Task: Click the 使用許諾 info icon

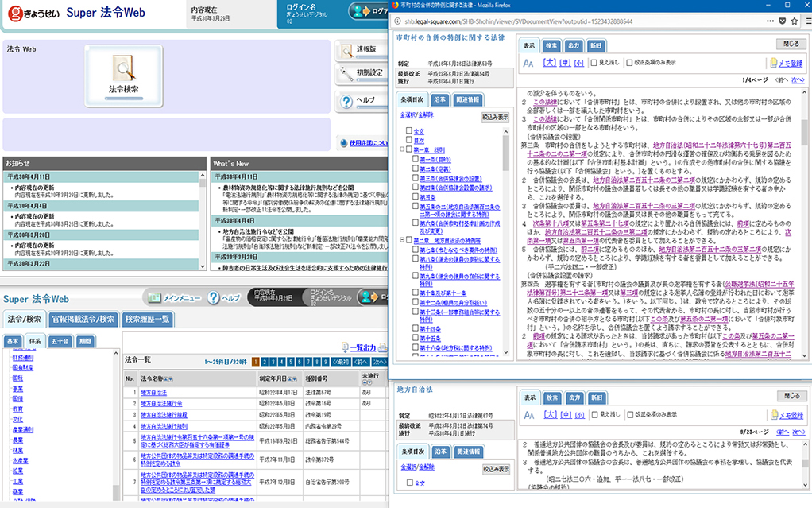Action: coord(343,143)
